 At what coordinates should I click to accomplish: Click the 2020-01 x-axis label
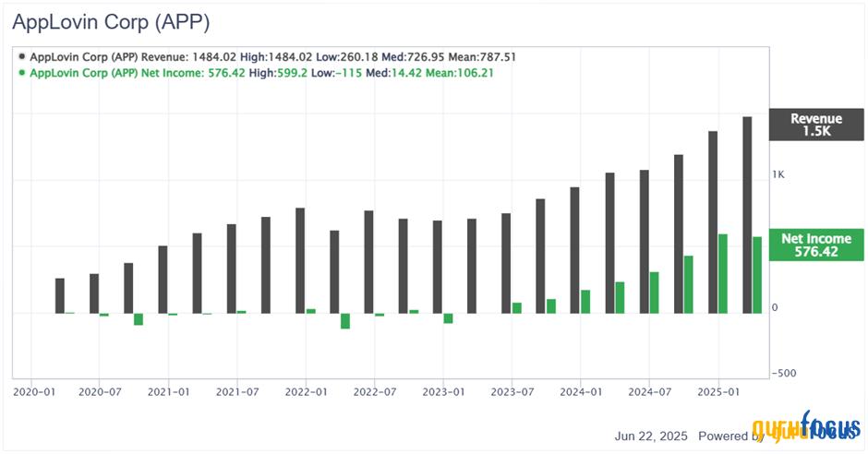tap(34, 392)
